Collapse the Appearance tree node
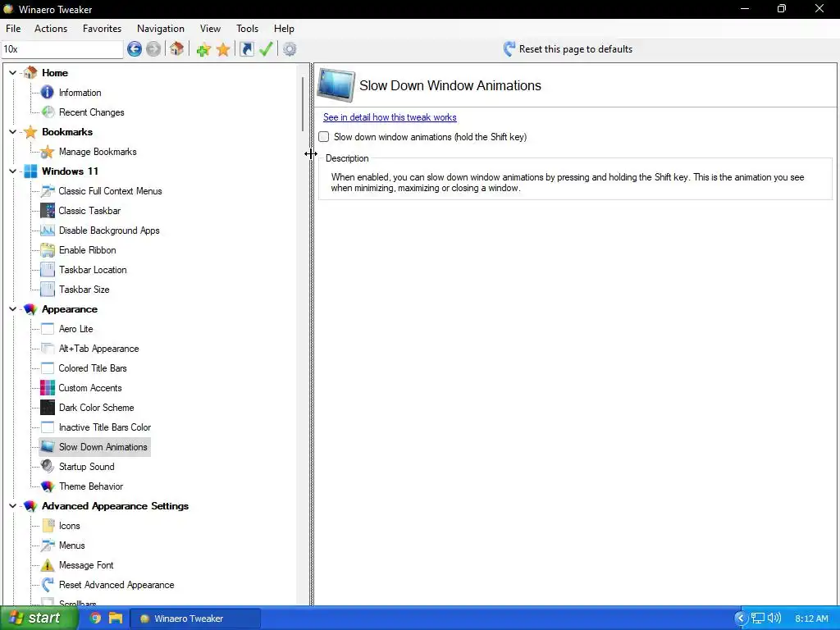This screenshot has height=630, width=840. pyautogui.click(x=13, y=309)
